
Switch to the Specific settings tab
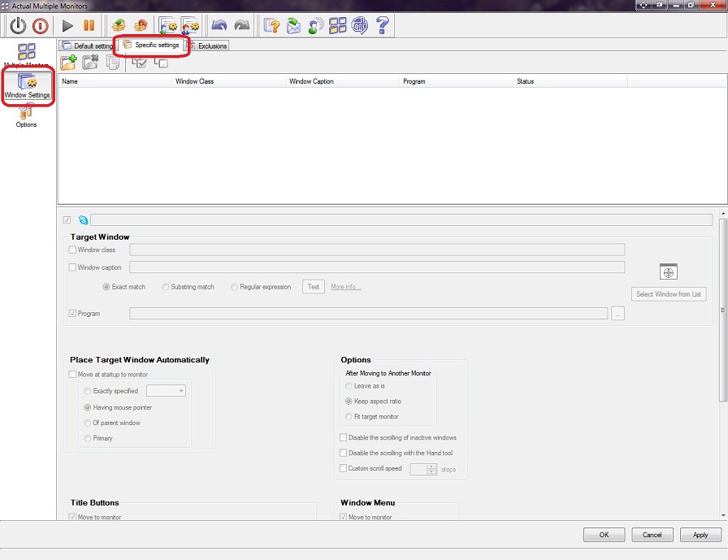151,45
